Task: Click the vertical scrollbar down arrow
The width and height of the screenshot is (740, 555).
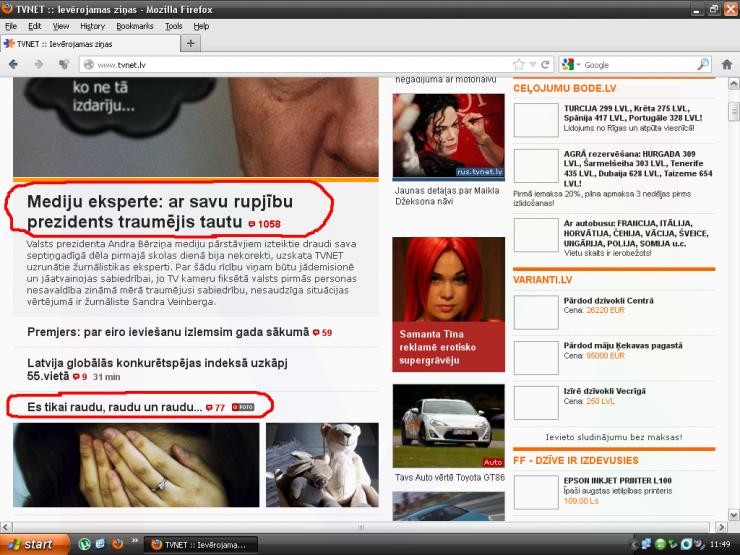Action: pos(732,515)
